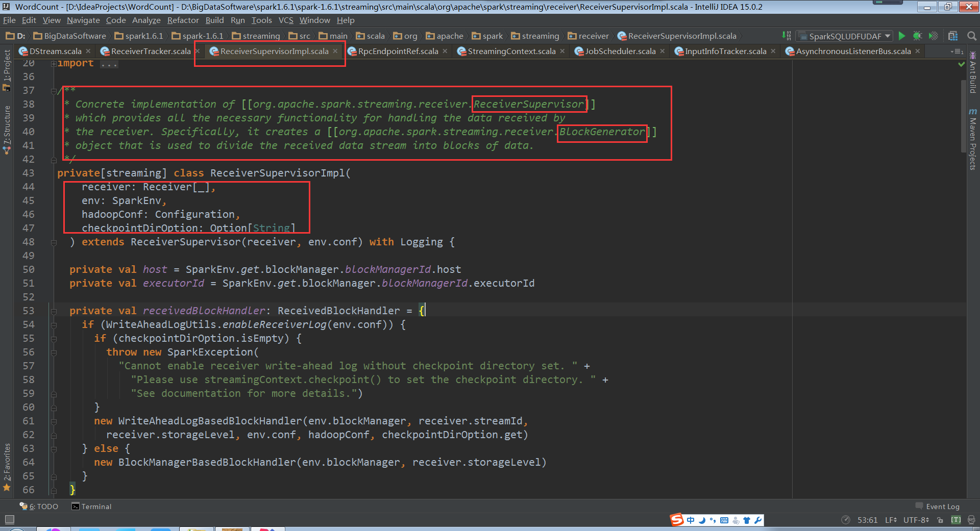This screenshot has width=980, height=531.
Task: Switch to StreamingContext.scala tab
Action: pos(511,52)
